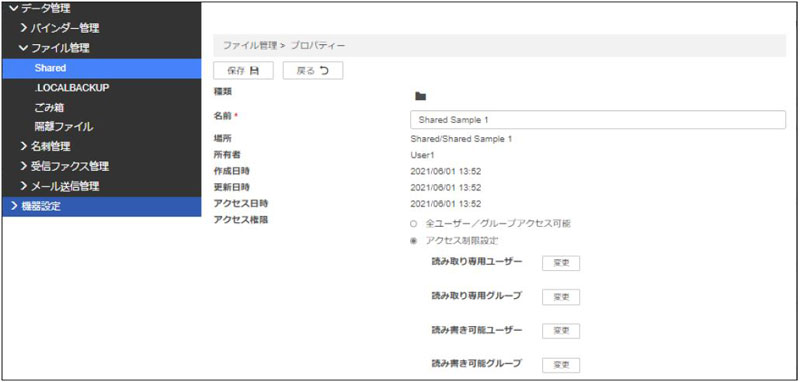Screen dimensions: 800x382
Task: Click 変更 for 読み取り専用グループ
Action: 561,297
